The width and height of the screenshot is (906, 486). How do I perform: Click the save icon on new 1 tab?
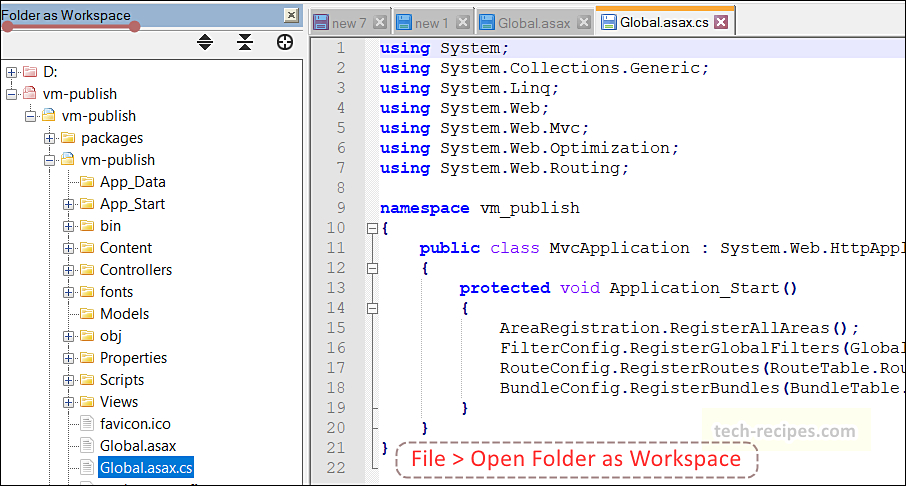pos(404,23)
